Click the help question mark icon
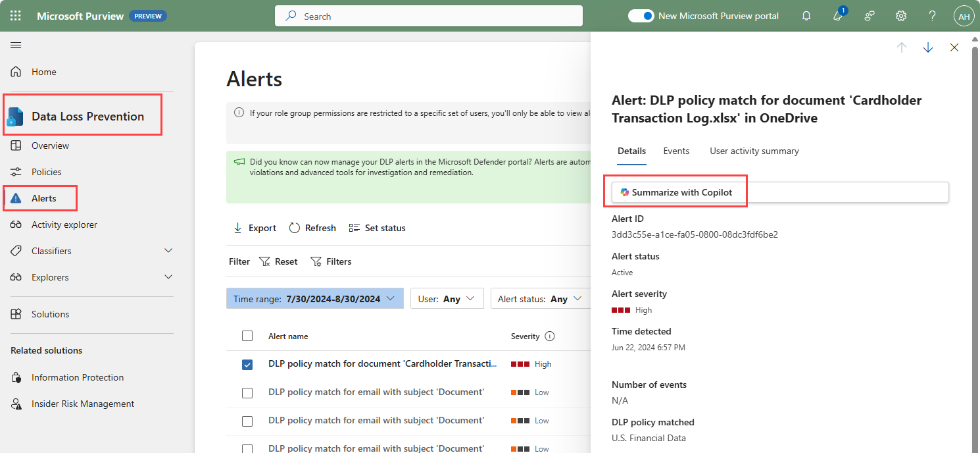 933,16
